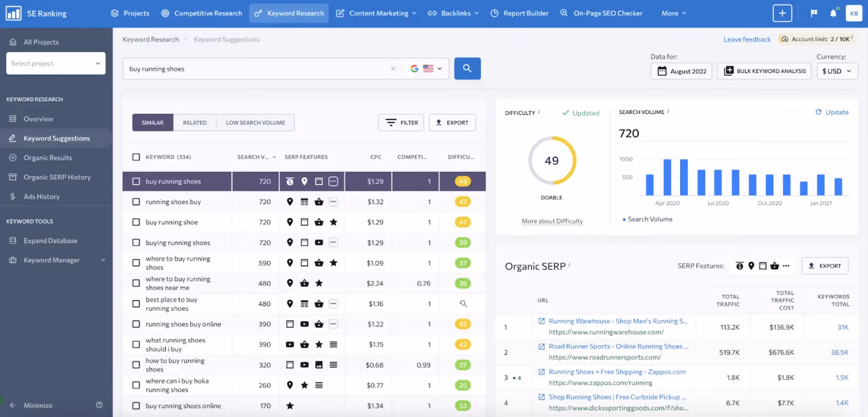
Task: Open the August 2022 date picker
Action: pos(681,71)
